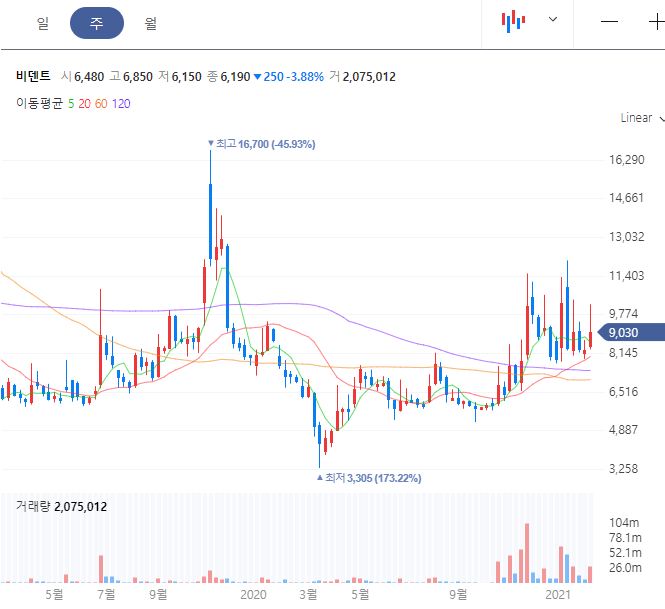
Task: Click closing price value 6,190
Action: coord(235,77)
